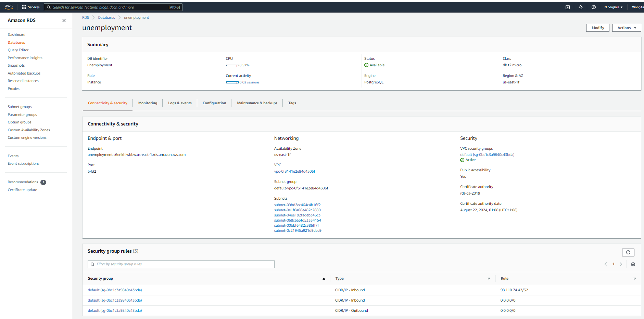Open the CloudShell terminal icon
Screen dimensions: 644x319
568,7
